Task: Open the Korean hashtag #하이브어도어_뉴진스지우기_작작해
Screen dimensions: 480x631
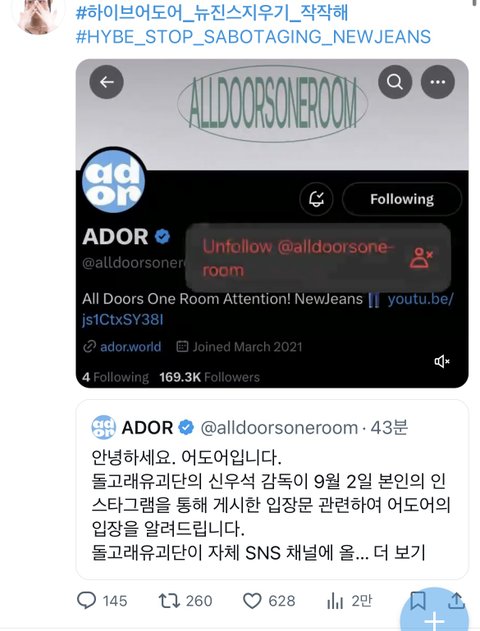Action: click(x=212, y=13)
